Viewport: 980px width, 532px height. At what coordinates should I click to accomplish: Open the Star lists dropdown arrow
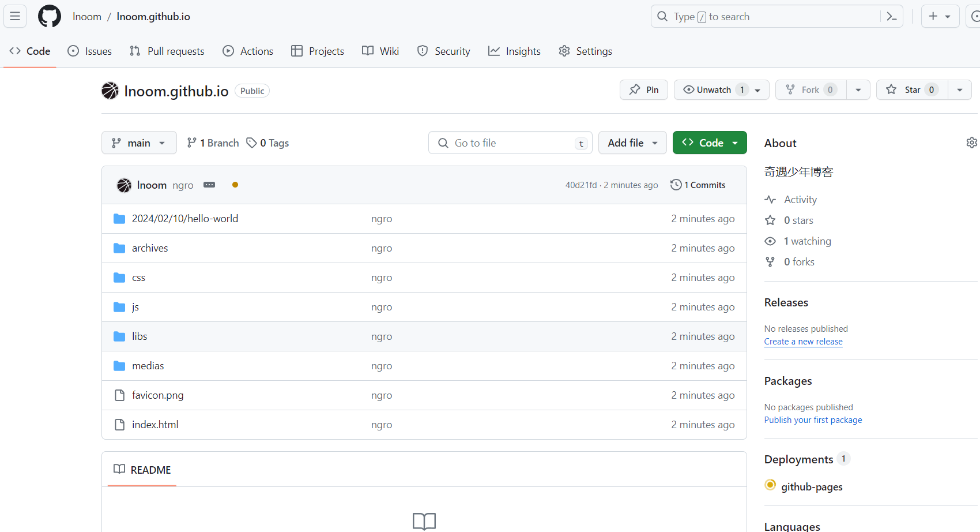pos(960,90)
